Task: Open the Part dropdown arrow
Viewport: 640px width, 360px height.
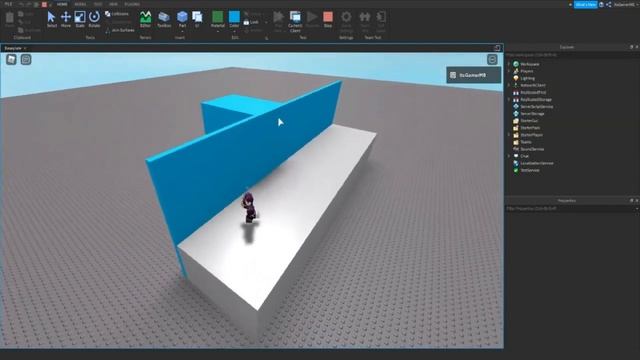Action: 182,31
